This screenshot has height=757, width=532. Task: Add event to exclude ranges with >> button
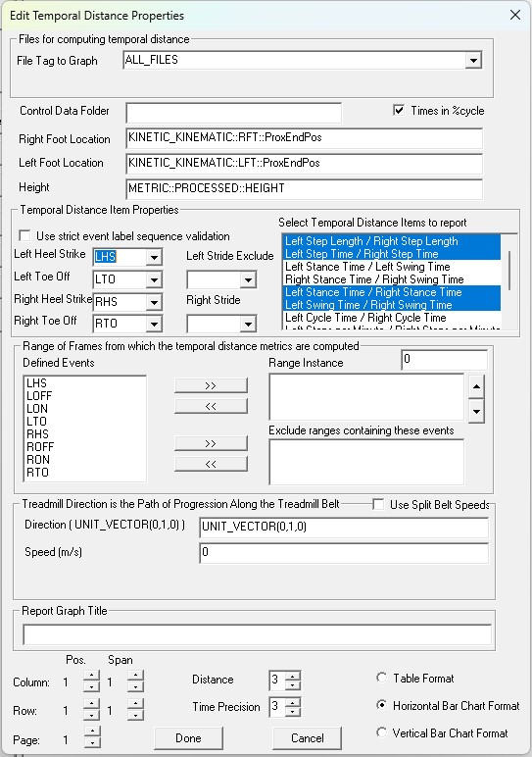211,443
